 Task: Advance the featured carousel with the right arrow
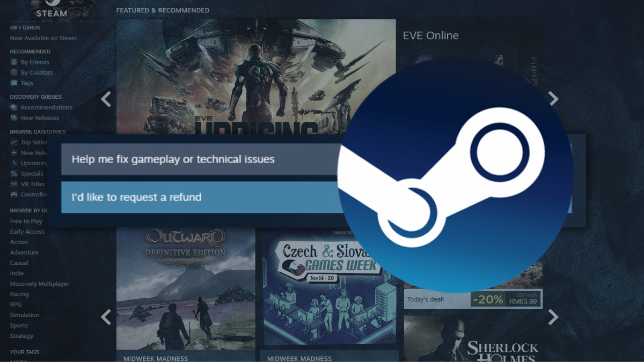tap(553, 99)
